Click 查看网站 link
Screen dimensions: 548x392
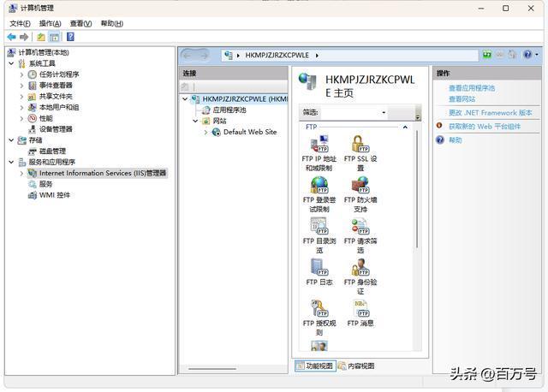click(x=462, y=99)
